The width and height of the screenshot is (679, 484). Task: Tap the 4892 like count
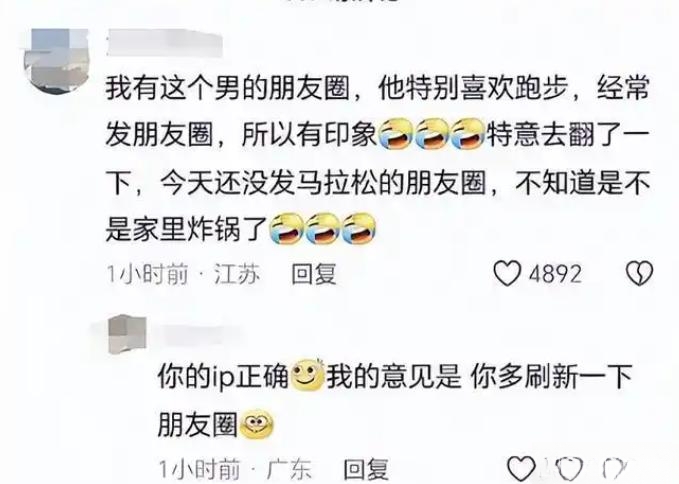click(556, 274)
